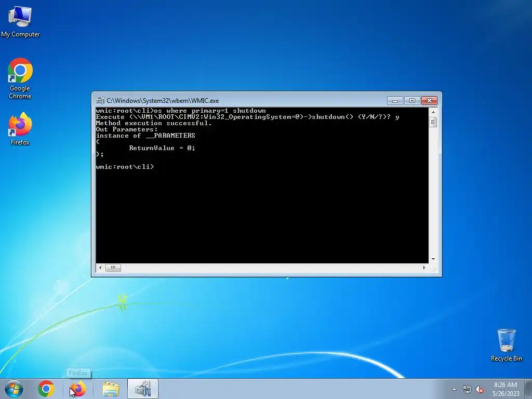This screenshot has width=532, height=399.
Task: Click WMIC window title bar icon
Action: (100, 100)
